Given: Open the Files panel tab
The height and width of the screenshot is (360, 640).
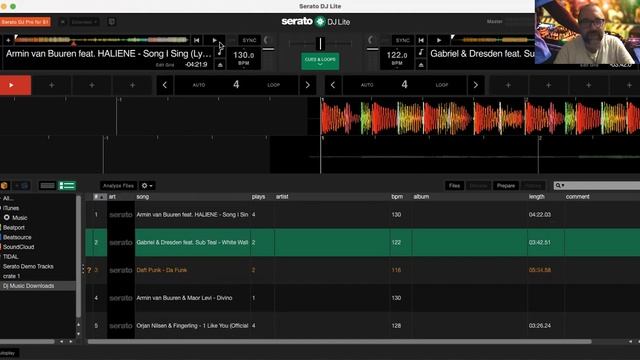Looking at the screenshot, I should click(x=454, y=186).
